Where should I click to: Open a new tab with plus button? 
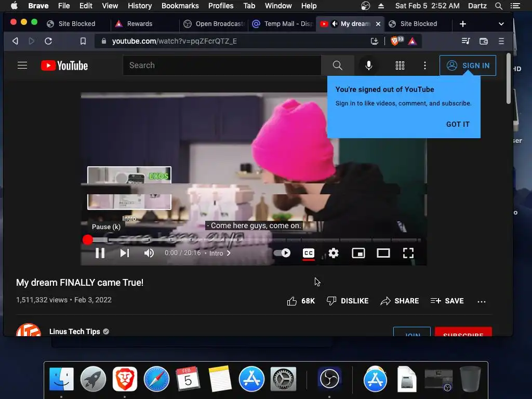[x=463, y=24]
